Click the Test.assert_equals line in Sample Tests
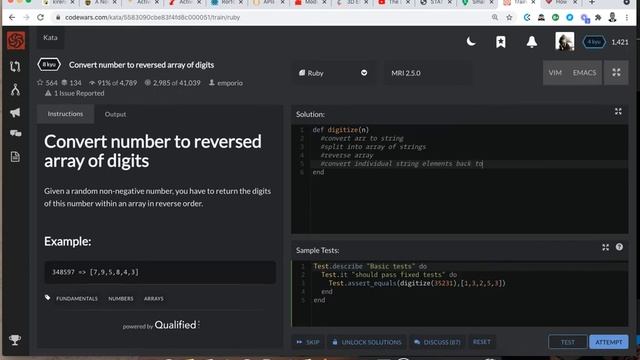Image resolution: width=640 pixels, height=360 pixels. 417,283
